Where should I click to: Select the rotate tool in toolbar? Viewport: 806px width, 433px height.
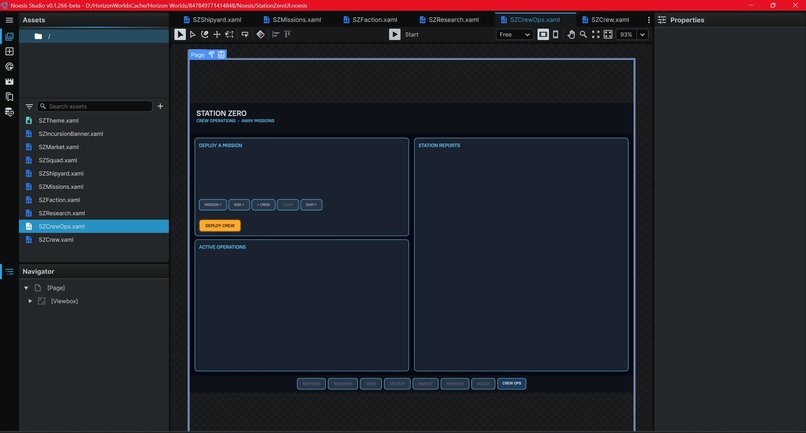click(205, 34)
